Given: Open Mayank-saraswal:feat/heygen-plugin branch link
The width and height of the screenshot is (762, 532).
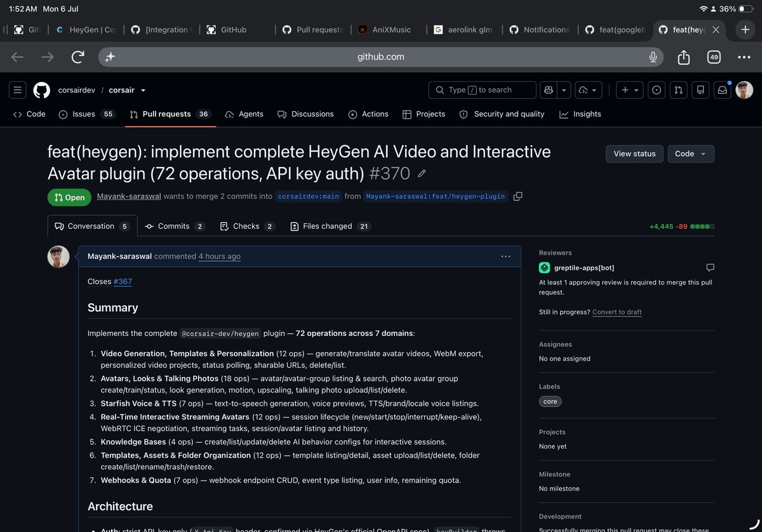Looking at the screenshot, I should point(436,197).
